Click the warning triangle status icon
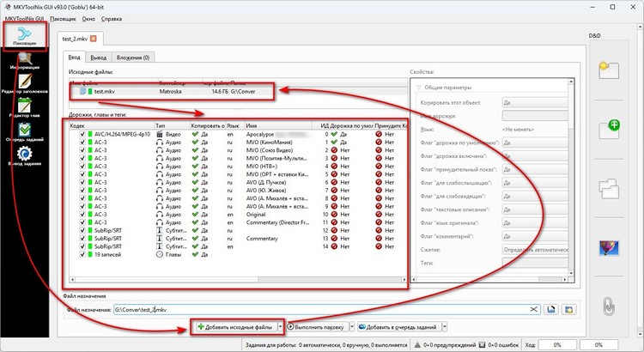644x352 pixels. tap(417, 344)
